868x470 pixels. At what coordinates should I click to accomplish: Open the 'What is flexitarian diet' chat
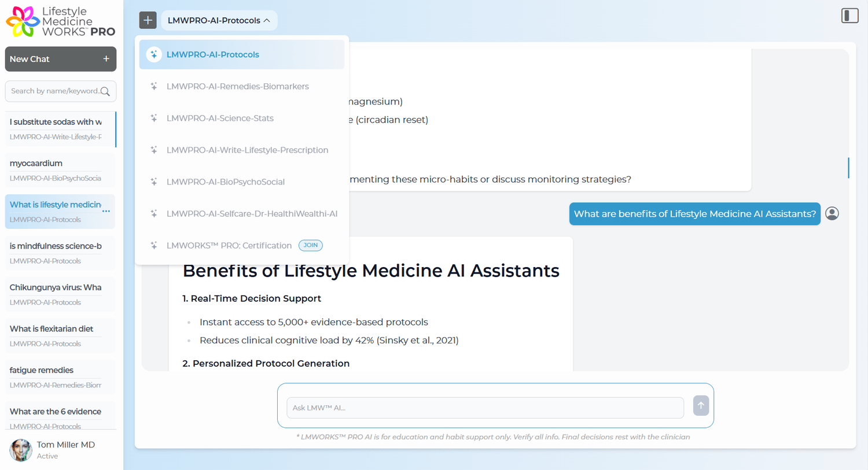pos(60,336)
